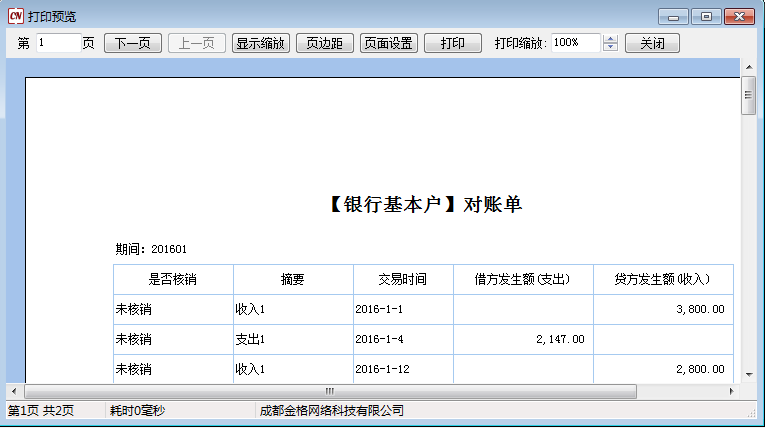Viewport: 765px width, 428px height.
Task: Click the horizontal scrollbar thumb
Action: (x=329, y=391)
